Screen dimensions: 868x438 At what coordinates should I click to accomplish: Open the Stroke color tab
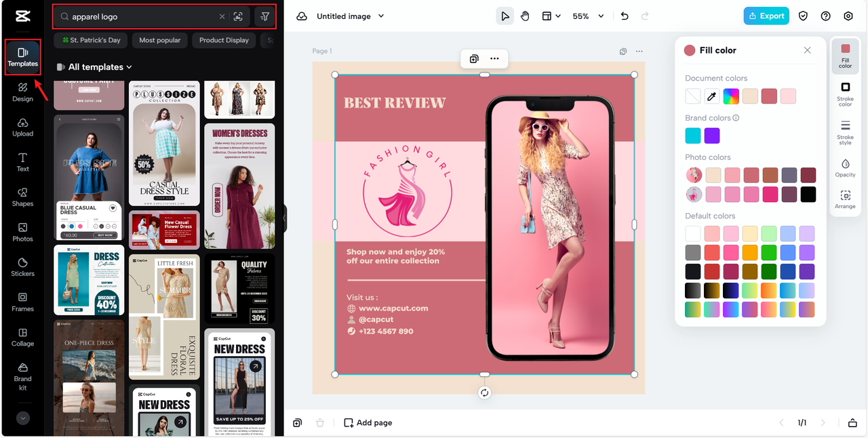pos(846,94)
